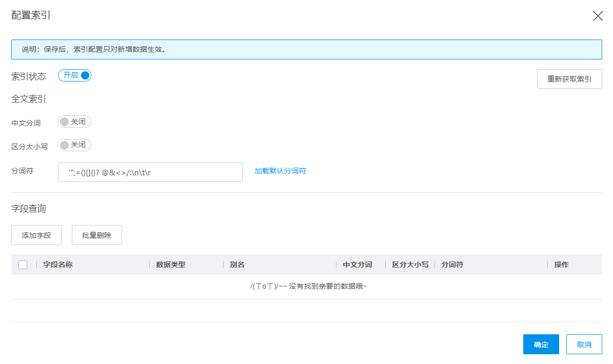Click the 数据类型 column header
This screenshot has height=364, width=613.
coord(170,265)
